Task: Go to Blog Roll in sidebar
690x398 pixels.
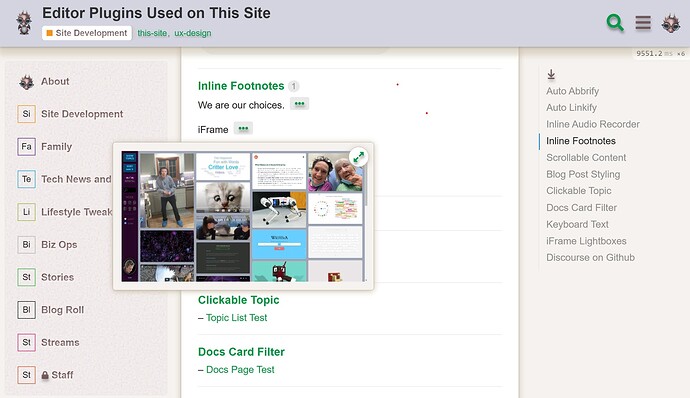Action: point(62,310)
